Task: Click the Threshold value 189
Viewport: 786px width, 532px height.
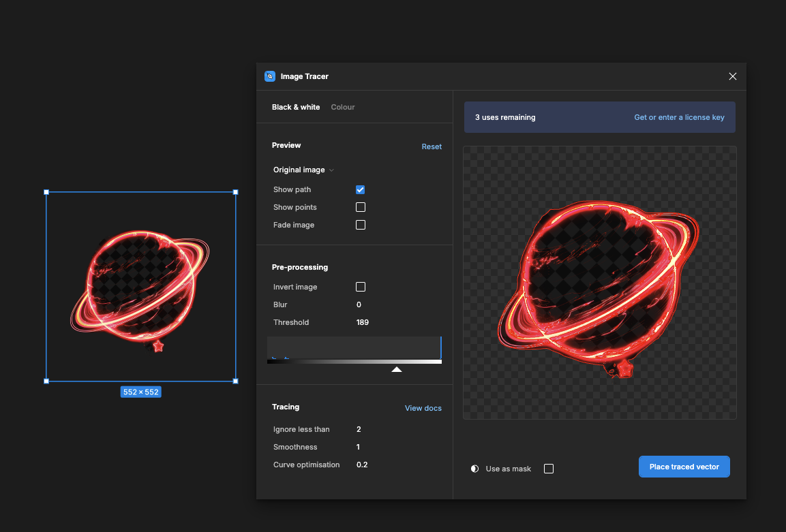Action: (x=363, y=322)
